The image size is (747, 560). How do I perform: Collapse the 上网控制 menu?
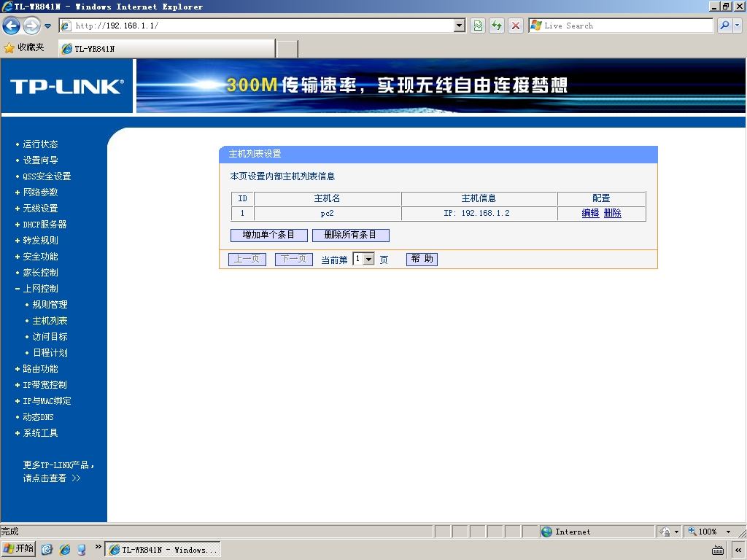tap(40, 289)
